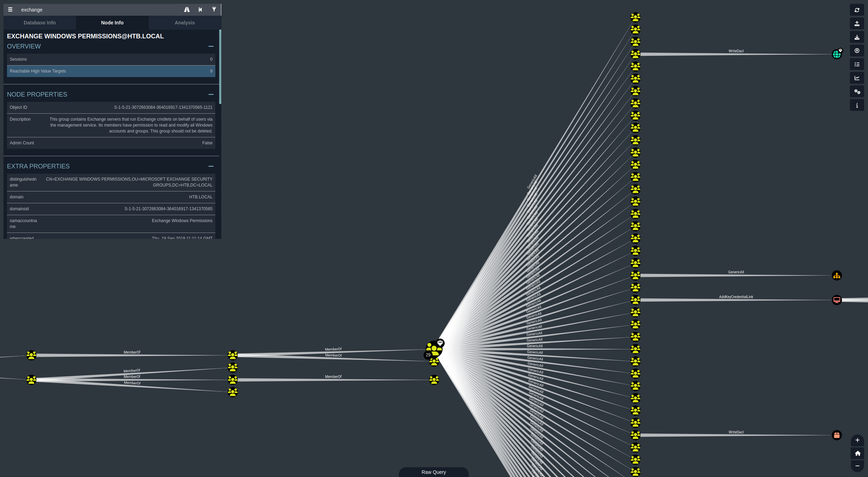The height and width of the screenshot is (477, 868).
Task: Click the domainsid value row
Action: tap(111, 209)
